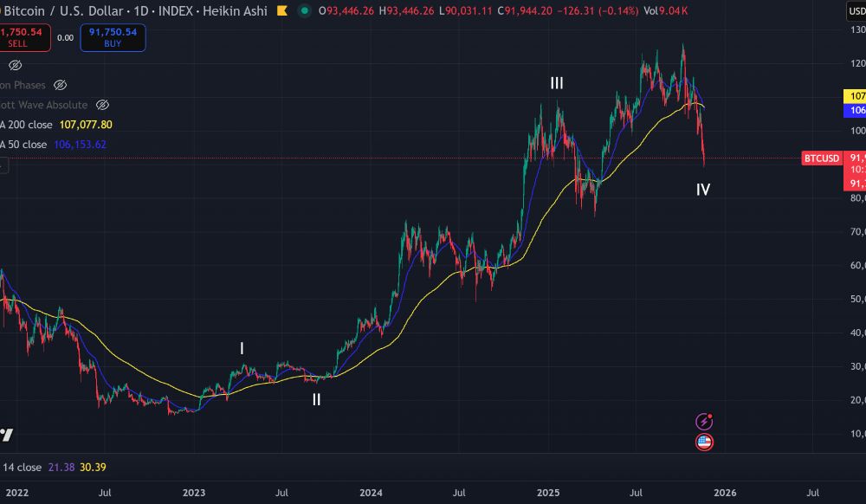Select the wave label 'III' on chart
This screenshot has height=504, width=866.
557,83
